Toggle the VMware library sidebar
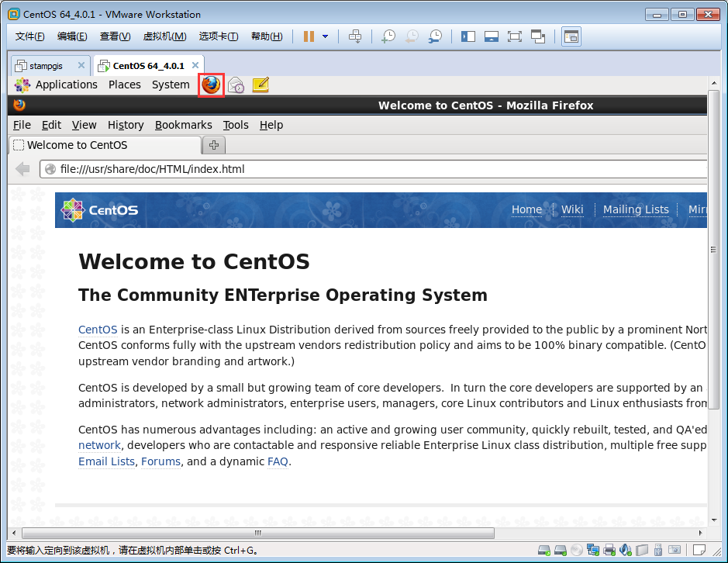Image resolution: width=728 pixels, height=563 pixels. click(x=468, y=36)
